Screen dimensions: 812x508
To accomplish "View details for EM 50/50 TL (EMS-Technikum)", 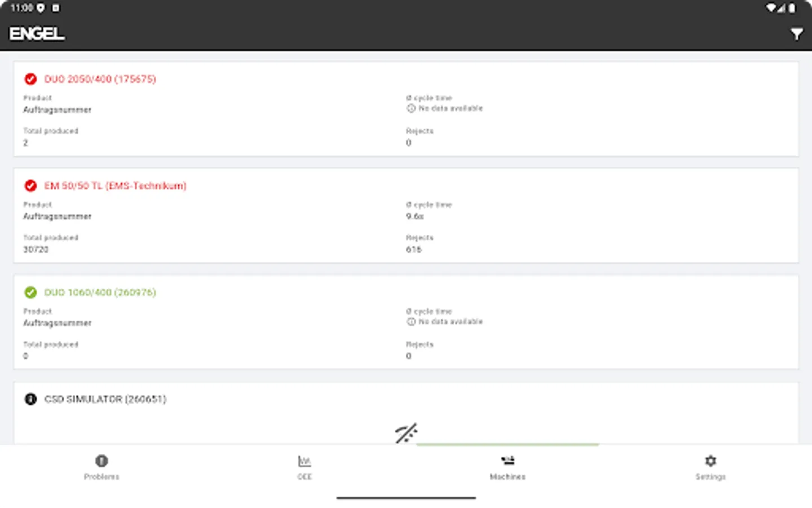I will [x=116, y=186].
